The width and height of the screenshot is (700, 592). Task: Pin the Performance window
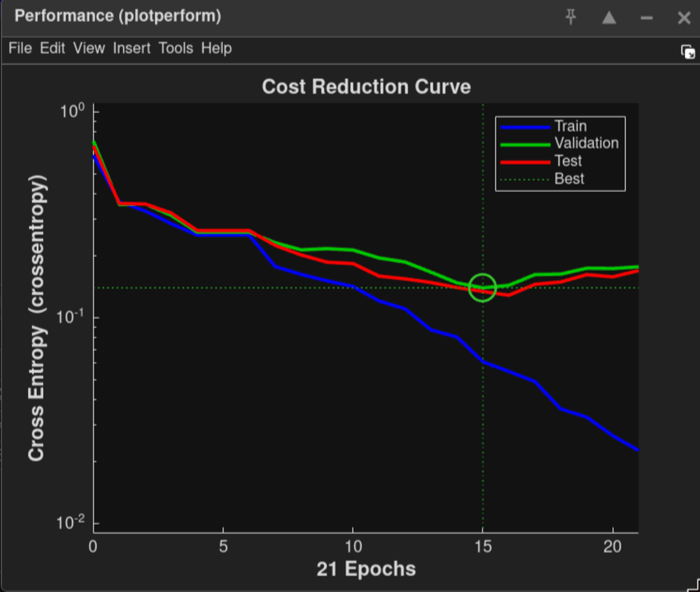tap(571, 17)
